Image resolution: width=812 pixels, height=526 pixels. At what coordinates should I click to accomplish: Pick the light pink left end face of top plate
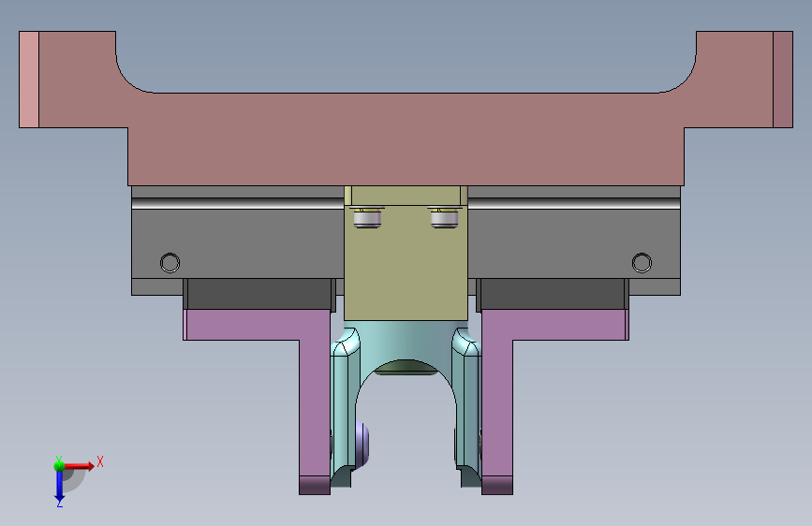click(x=29, y=80)
